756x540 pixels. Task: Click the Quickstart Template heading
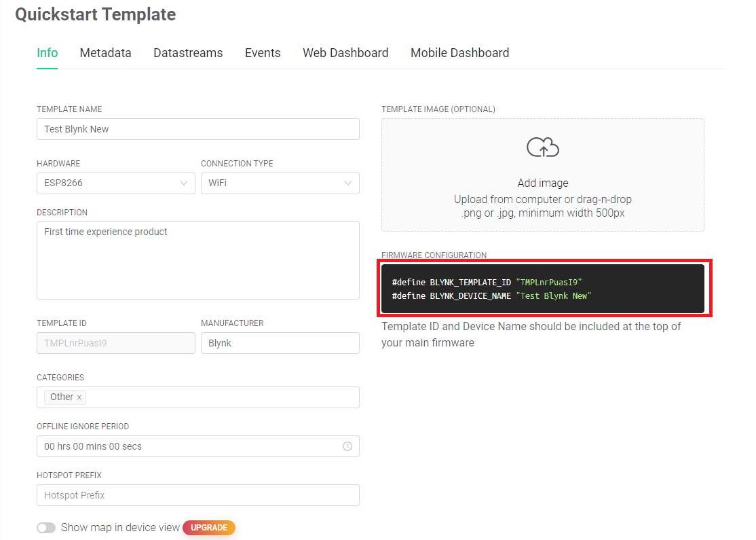pos(96,14)
